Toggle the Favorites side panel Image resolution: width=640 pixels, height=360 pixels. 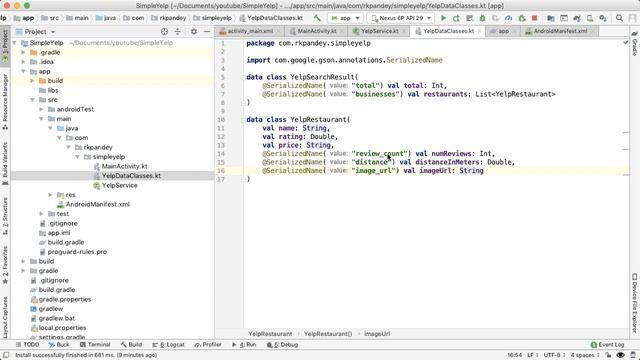pyautogui.click(x=5, y=265)
